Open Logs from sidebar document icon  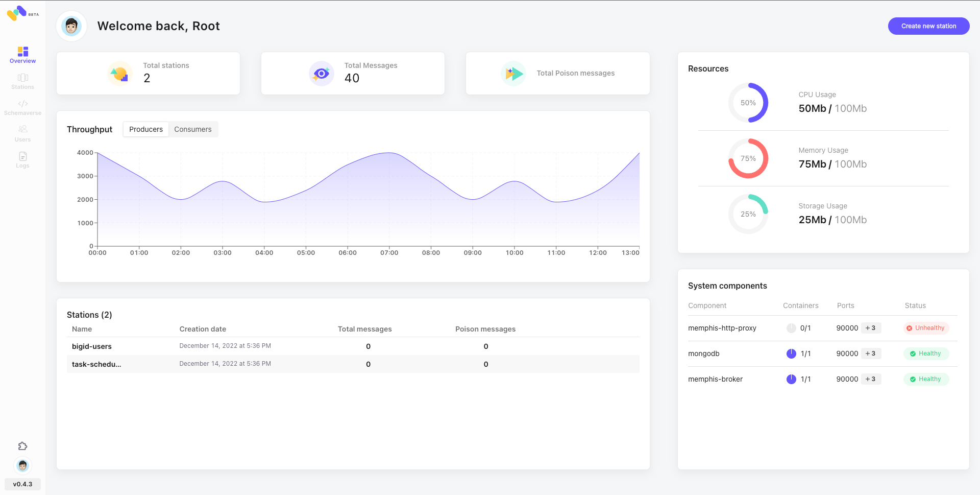coord(22,156)
